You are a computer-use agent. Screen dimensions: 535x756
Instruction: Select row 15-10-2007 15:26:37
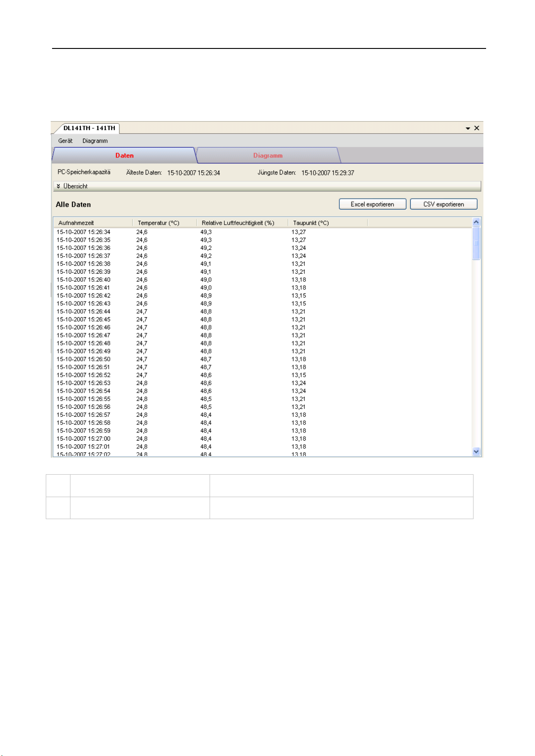263,256
